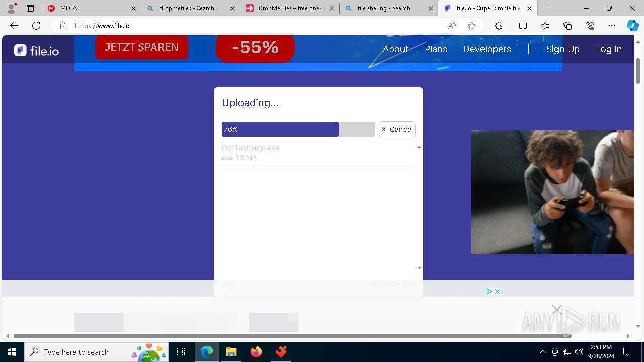644x362 pixels.
Task: Open the About page link
Action: [x=395, y=49]
